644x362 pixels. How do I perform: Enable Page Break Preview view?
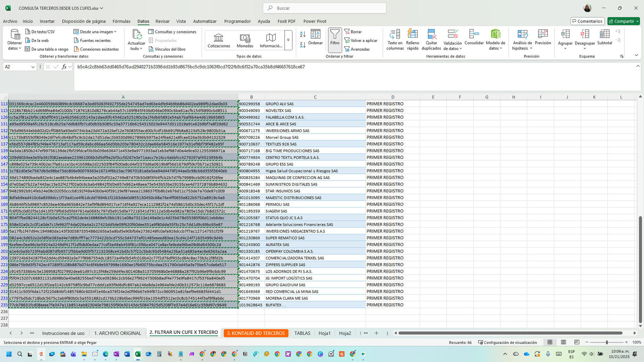577,342
